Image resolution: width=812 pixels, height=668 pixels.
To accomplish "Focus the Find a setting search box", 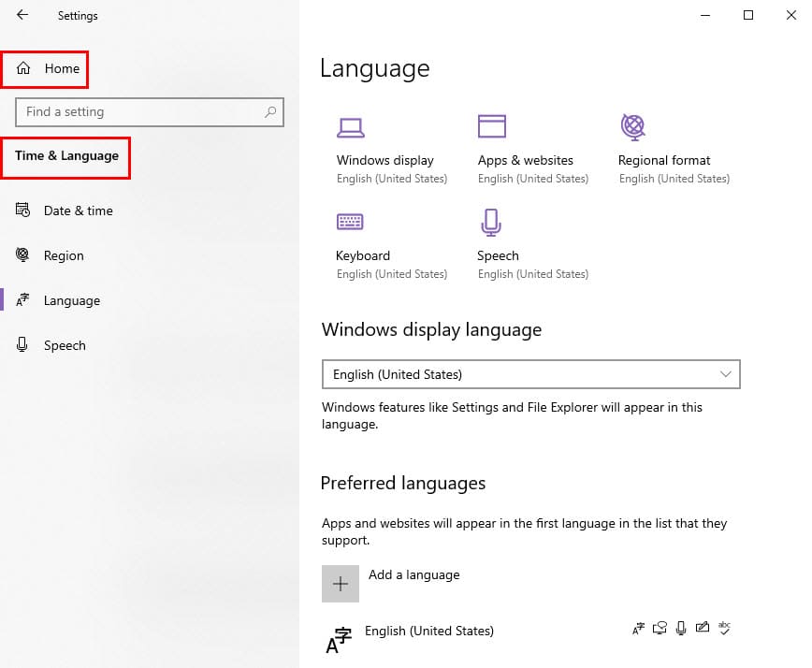I will [150, 112].
